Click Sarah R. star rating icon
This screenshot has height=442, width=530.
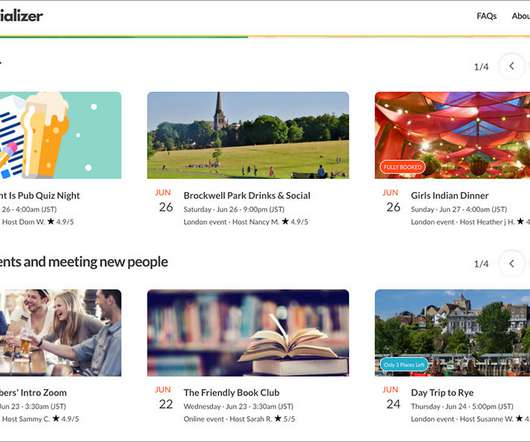point(278,418)
